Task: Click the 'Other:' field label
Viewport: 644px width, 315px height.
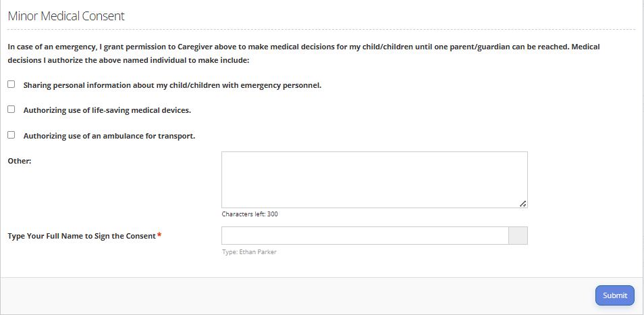Action: [x=20, y=161]
